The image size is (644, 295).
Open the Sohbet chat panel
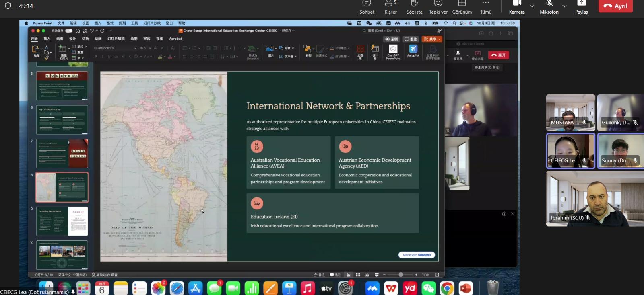(367, 7)
